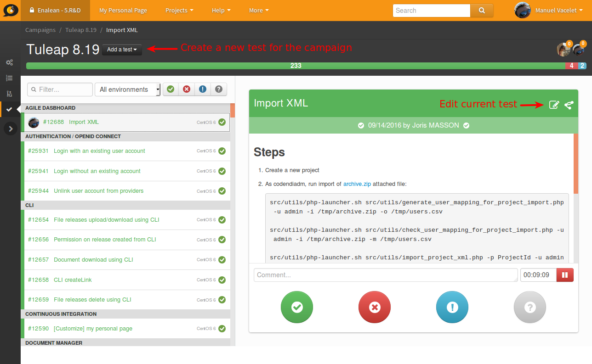Select File releases delete using CLI test
The height and width of the screenshot is (364, 592).
126,300
